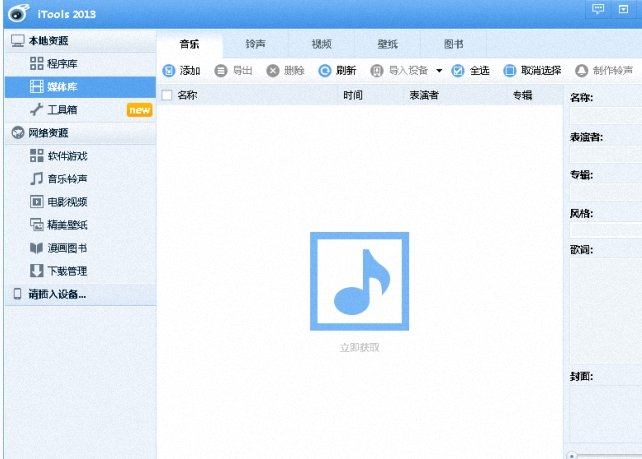The height and width of the screenshot is (459, 642).
Task: Switch to the 视频 tab
Action: click(321, 44)
